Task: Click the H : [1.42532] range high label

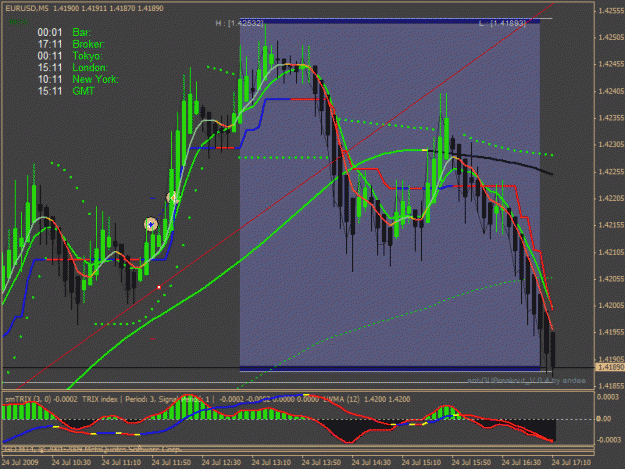Action: point(240,24)
